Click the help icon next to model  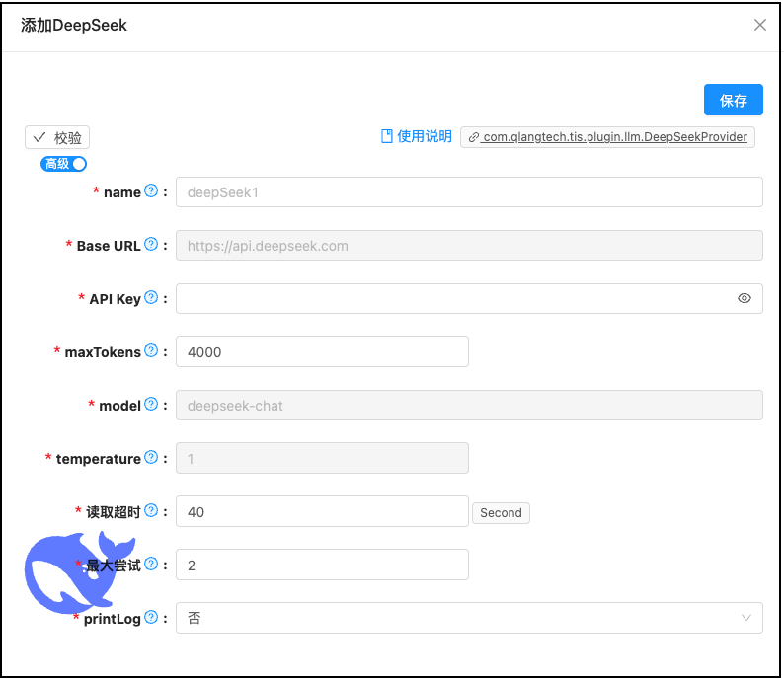(x=151, y=405)
